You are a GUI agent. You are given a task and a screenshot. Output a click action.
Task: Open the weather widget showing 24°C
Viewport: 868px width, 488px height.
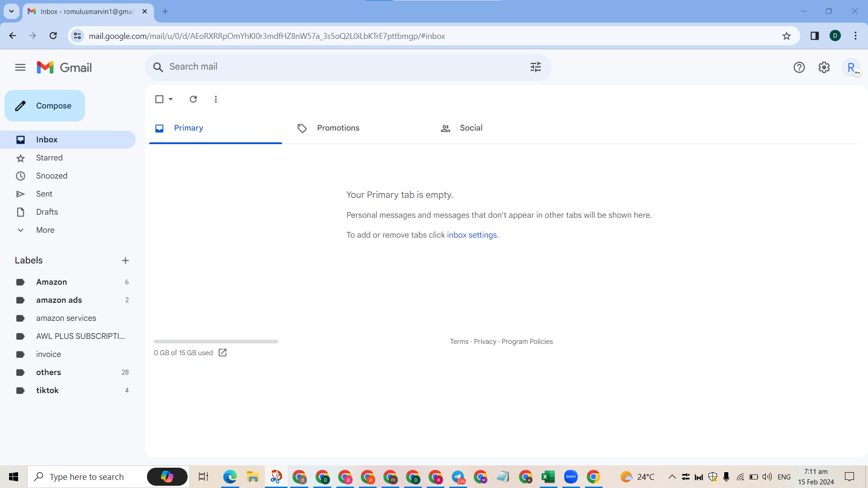click(x=637, y=477)
